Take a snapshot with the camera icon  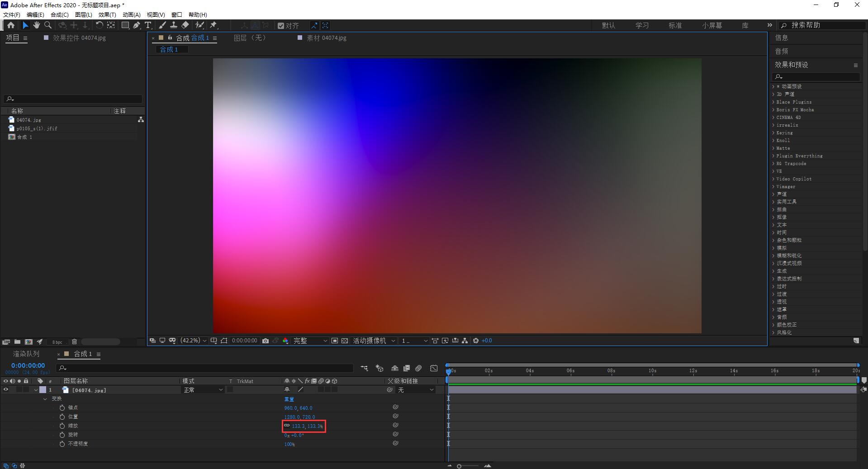coord(266,341)
